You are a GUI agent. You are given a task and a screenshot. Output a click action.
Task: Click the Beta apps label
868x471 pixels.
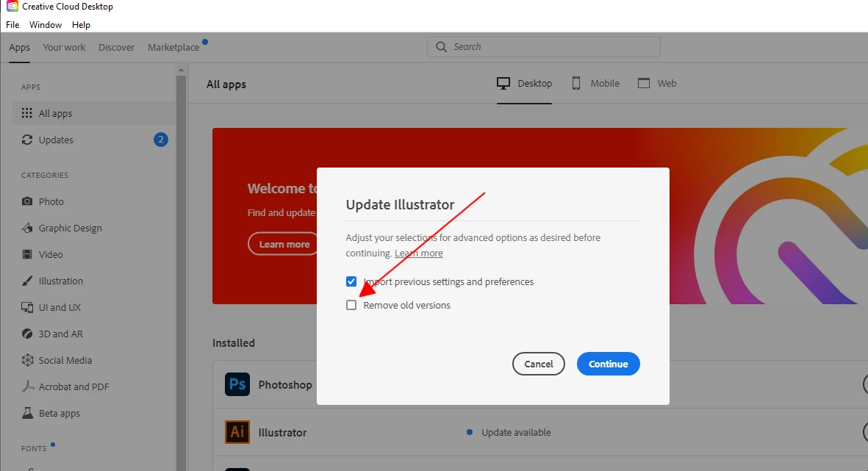pos(60,414)
